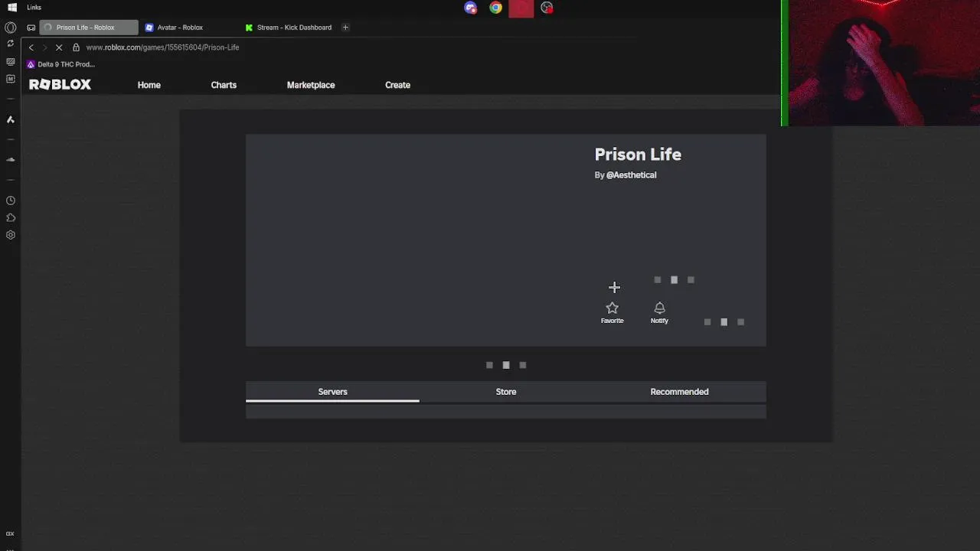Open Delta 9 THC Prod... bookmark
Viewport: 980px width, 551px height.
60,64
